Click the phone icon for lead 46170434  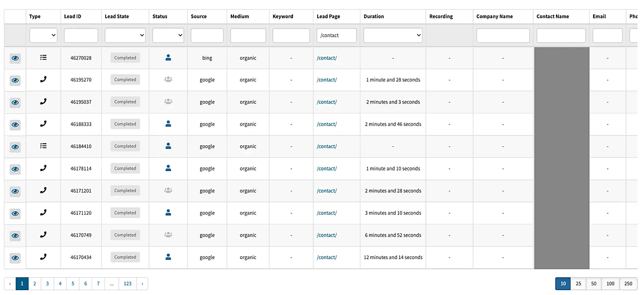(x=43, y=257)
